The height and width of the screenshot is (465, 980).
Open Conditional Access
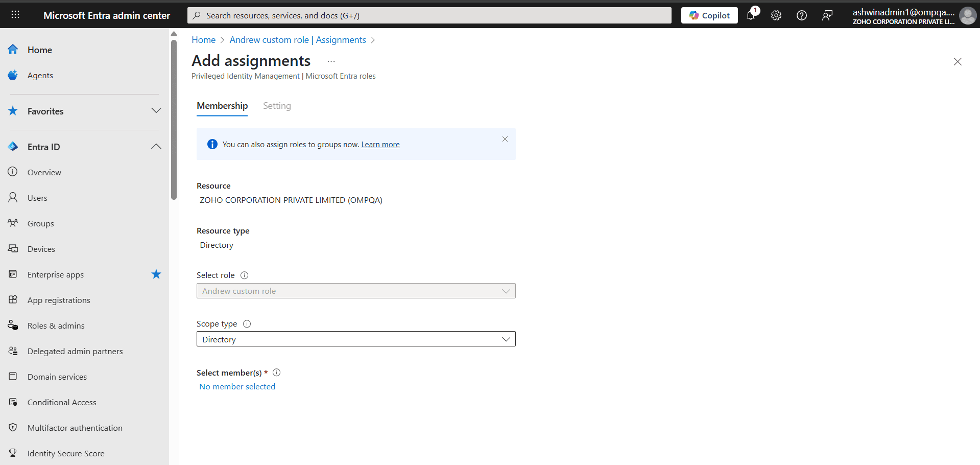click(62, 402)
